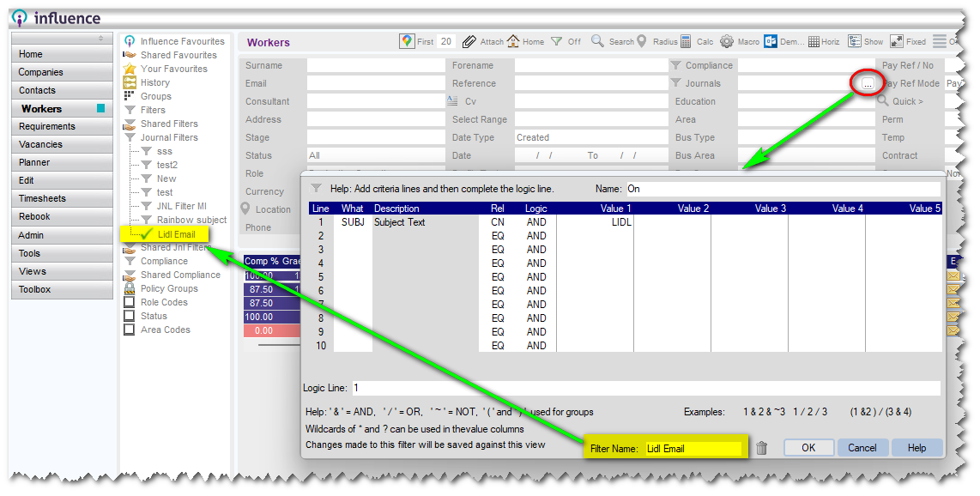Image resolution: width=980 pixels, height=496 pixels.
Task: Confirm the filter with OK
Action: (808, 448)
